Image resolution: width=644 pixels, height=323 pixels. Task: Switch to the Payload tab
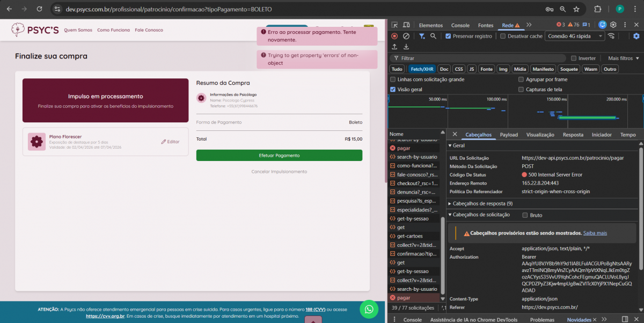coord(509,135)
